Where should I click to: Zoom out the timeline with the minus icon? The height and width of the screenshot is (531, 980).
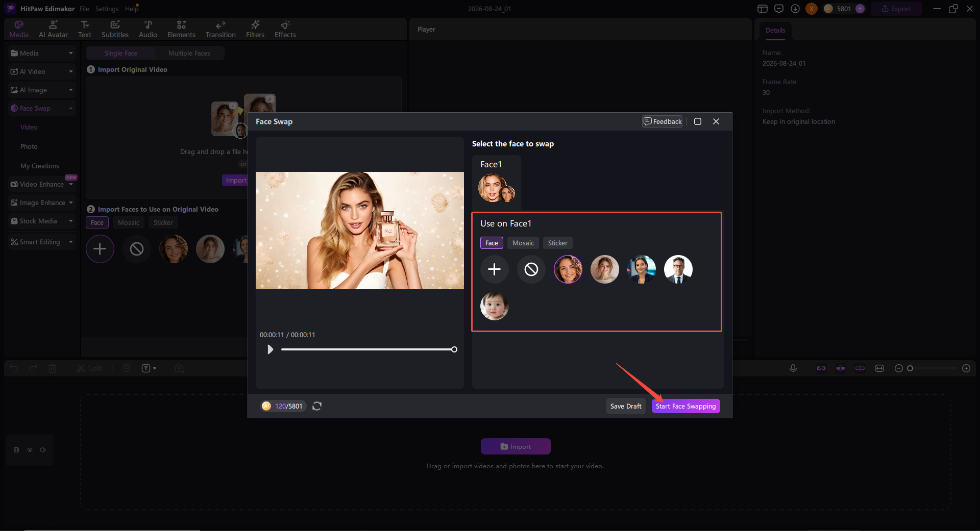(x=899, y=368)
